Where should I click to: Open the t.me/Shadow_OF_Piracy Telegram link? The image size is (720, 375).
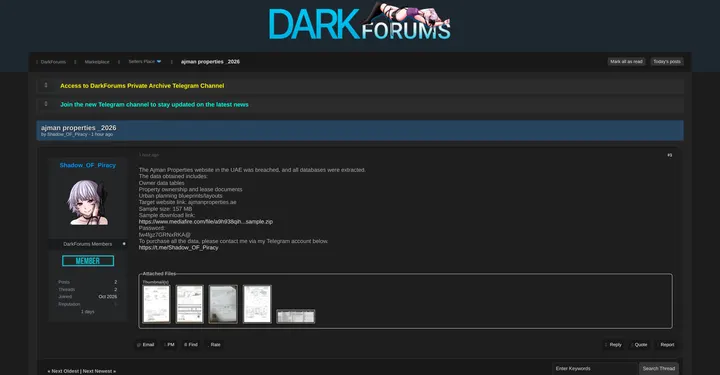[x=179, y=247]
